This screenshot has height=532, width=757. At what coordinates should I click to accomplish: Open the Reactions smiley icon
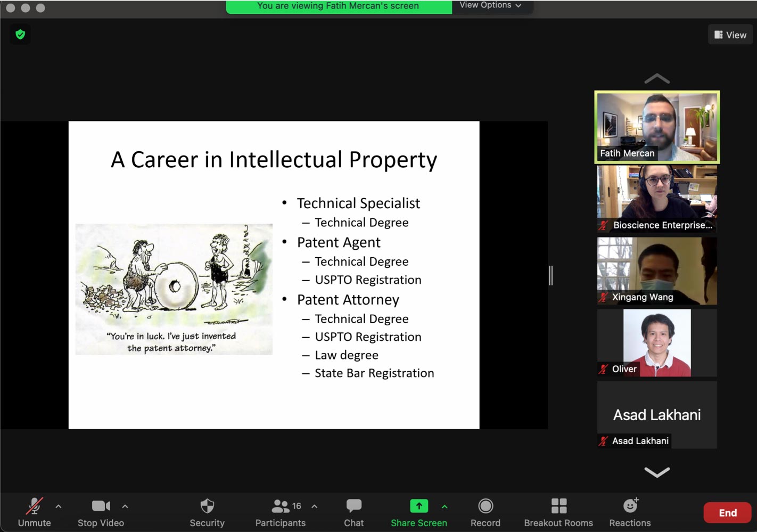click(x=631, y=505)
